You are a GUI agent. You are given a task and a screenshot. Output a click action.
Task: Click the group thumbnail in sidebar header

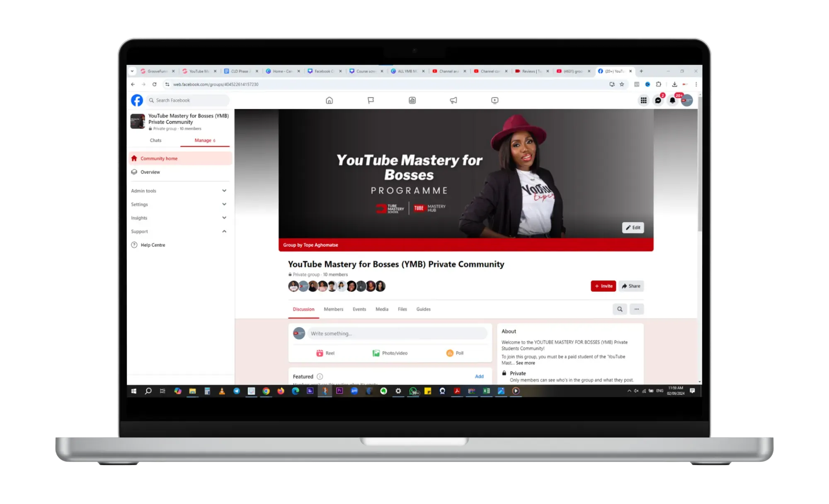(x=138, y=122)
